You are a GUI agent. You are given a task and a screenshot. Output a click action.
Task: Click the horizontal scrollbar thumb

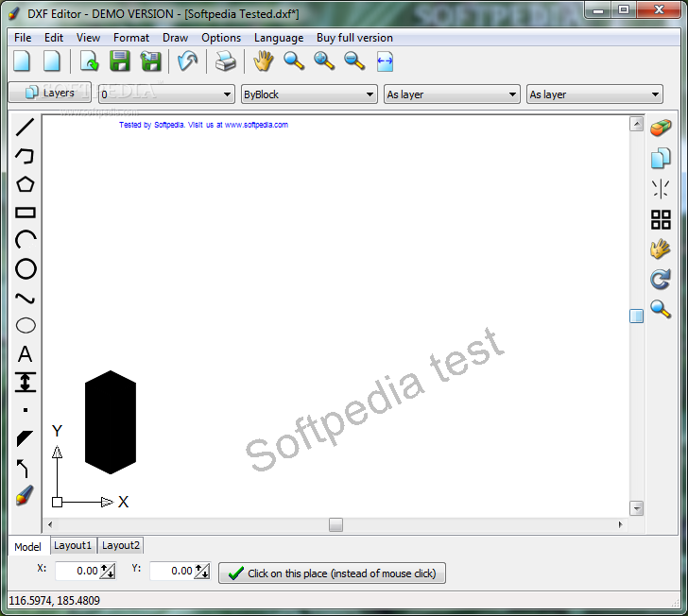(x=335, y=524)
